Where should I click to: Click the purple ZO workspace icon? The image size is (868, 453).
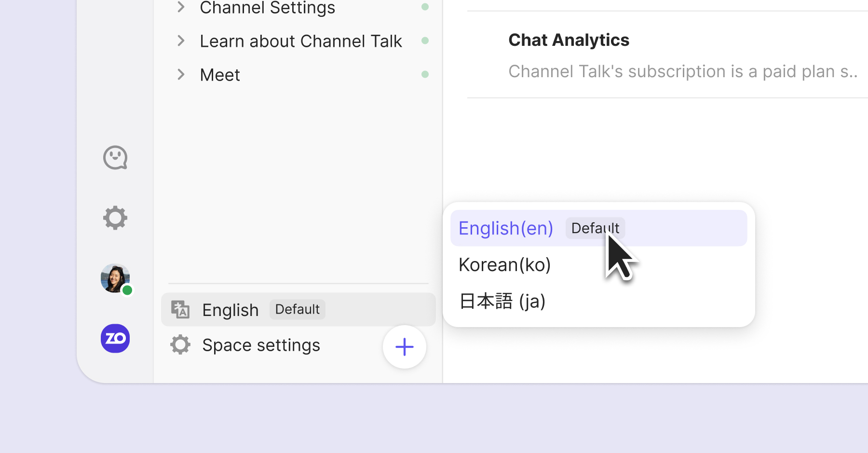click(115, 338)
